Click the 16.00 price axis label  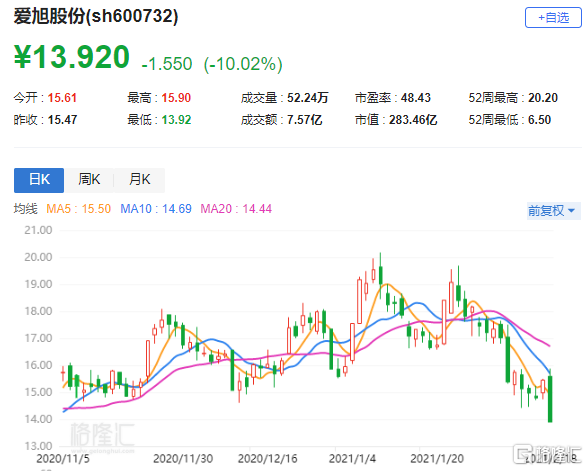pyautogui.click(x=38, y=365)
